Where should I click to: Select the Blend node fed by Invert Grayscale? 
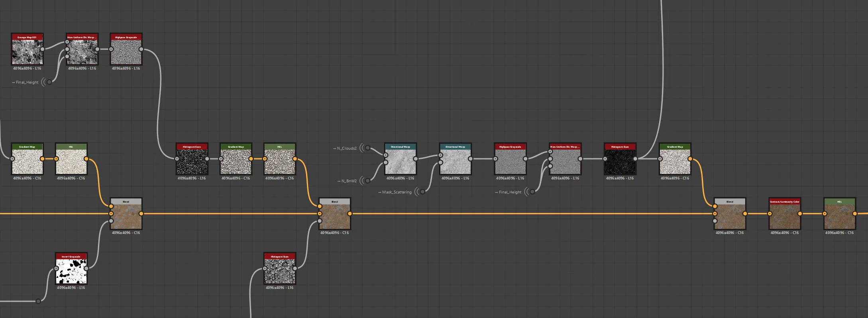[126, 214]
